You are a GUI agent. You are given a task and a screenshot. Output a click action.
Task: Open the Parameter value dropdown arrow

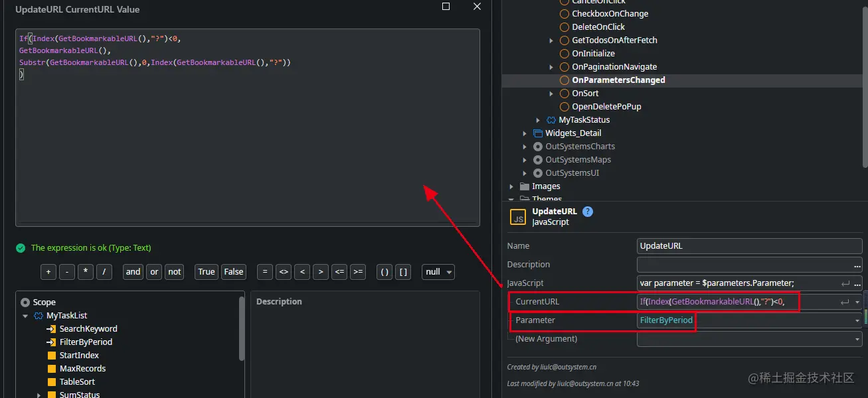coord(857,320)
